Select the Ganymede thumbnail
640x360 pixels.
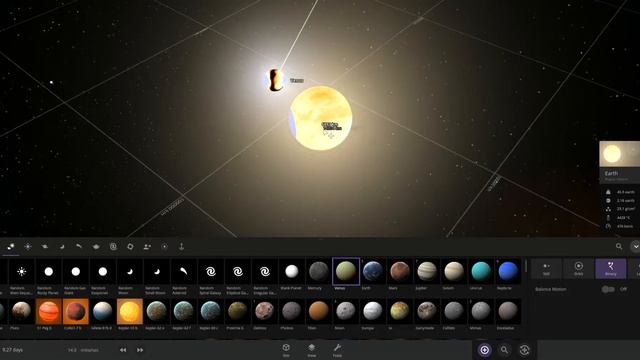click(427, 311)
